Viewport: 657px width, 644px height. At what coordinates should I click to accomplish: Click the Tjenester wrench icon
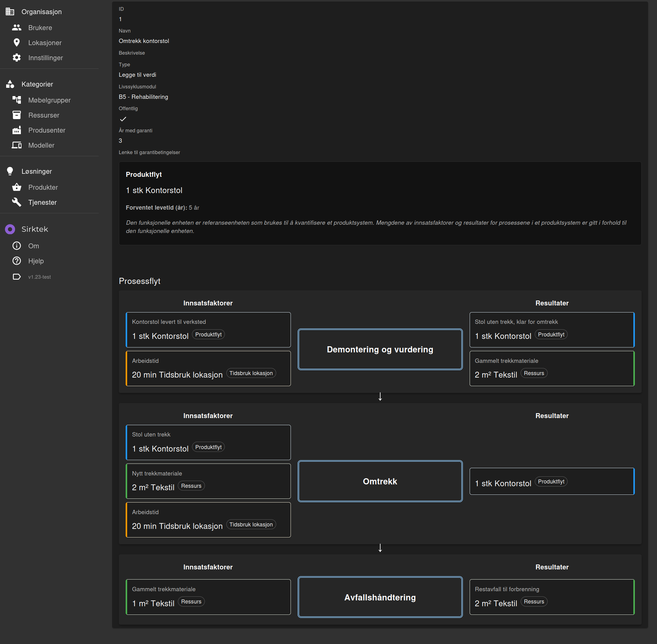17,202
